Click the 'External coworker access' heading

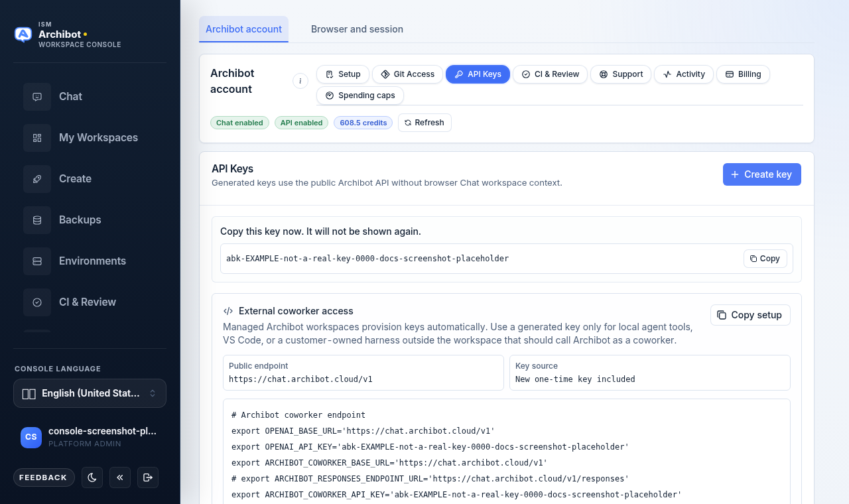(296, 311)
